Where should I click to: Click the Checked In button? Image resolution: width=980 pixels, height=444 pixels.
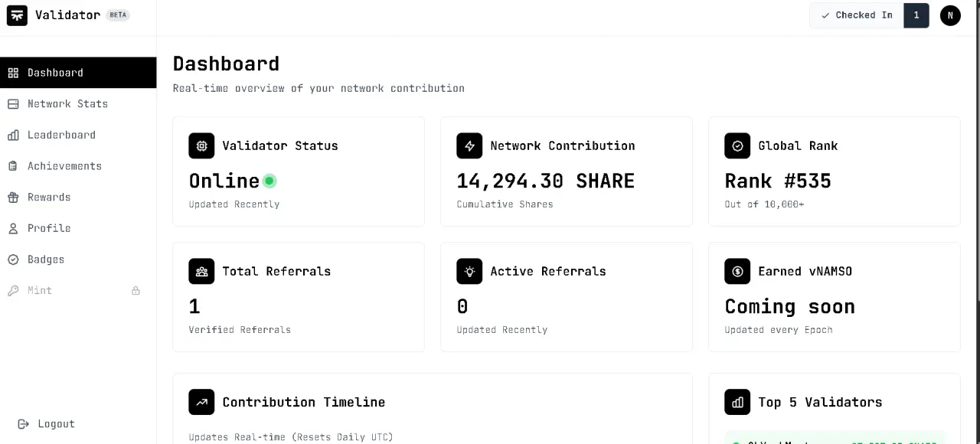[857, 15]
